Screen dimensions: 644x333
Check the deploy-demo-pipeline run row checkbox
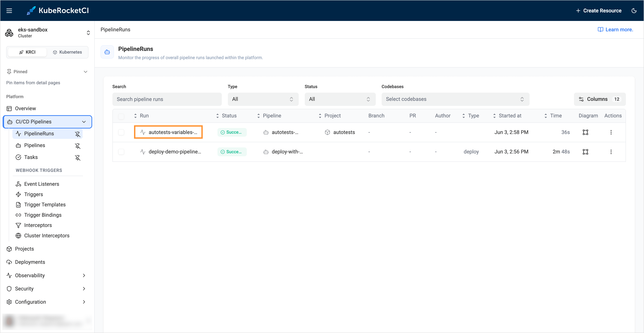[x=121, y=152]
